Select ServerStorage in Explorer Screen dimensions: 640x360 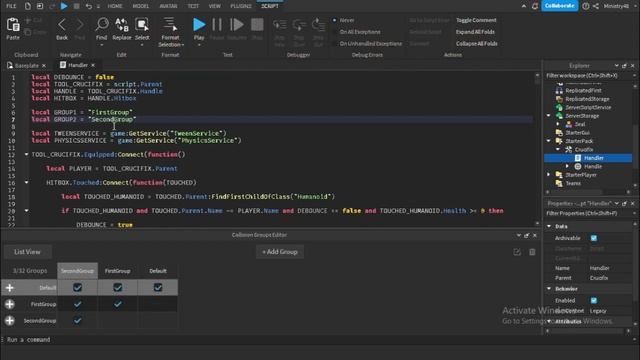(x=582, y=116)
